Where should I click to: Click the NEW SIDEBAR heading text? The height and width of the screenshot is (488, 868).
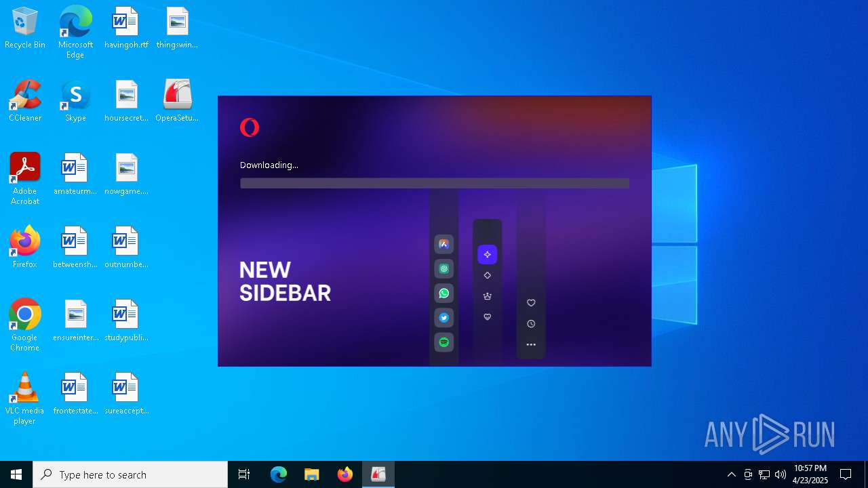point(285,281)
